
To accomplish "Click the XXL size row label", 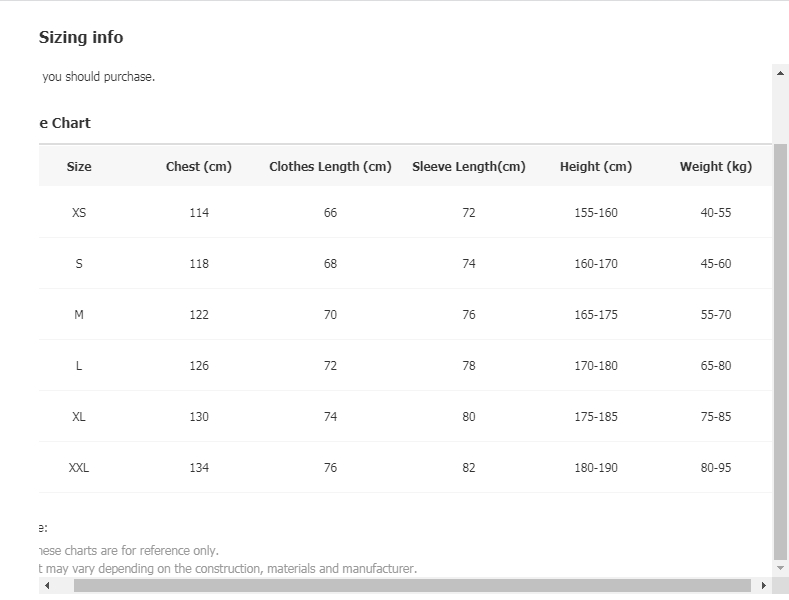I will (79, 468).
